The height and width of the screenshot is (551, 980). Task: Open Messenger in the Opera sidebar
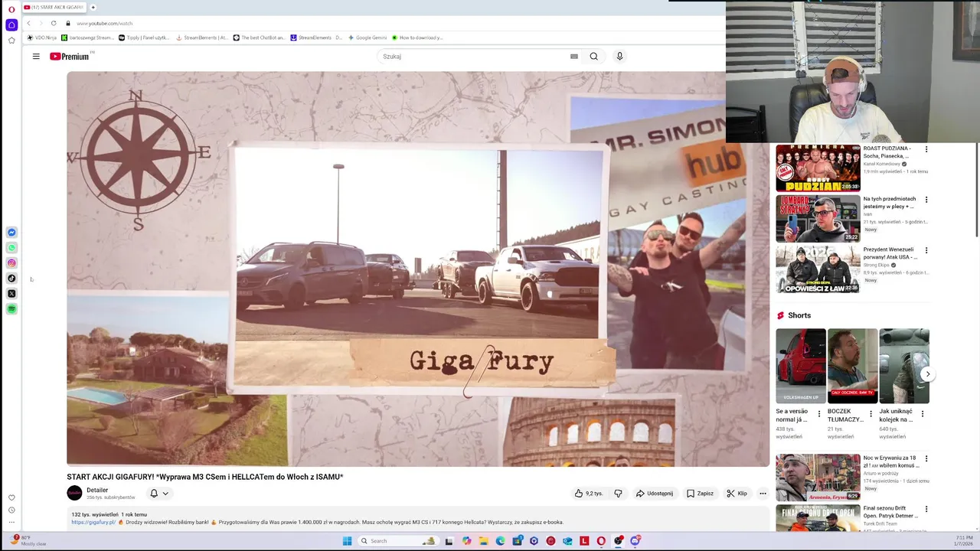pyautogui.click(x=11, y=232)
